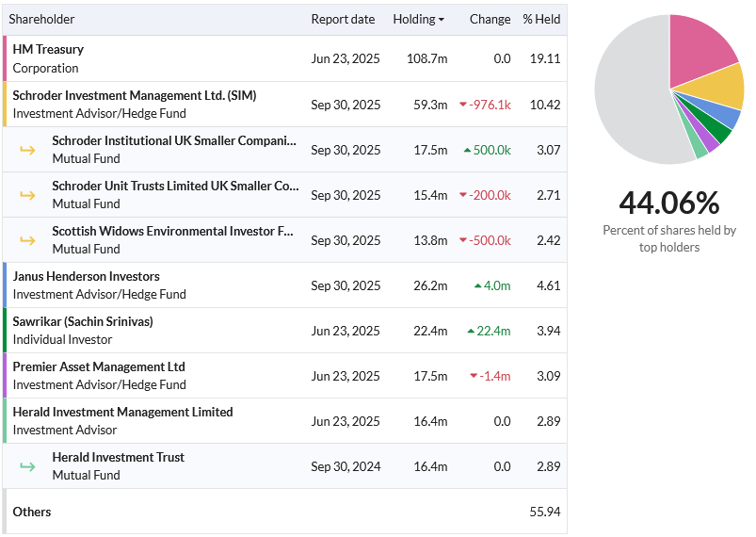Click the green arrow icon beside Herald Investment Trust

tap(27, 466)
